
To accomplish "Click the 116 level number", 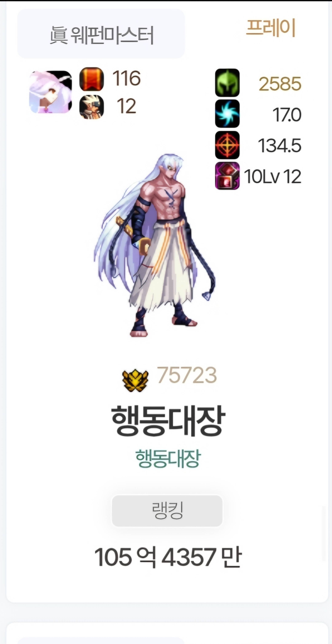I will [126, 78].
